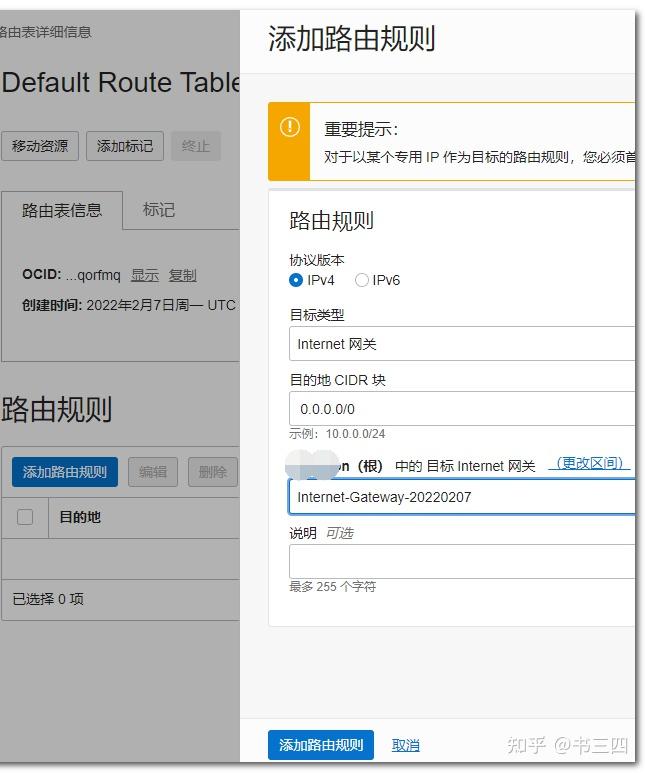Click the 移动资源 button
This screenshot has width=645, height=773.
pyautogui.click(x=40, y=146)
